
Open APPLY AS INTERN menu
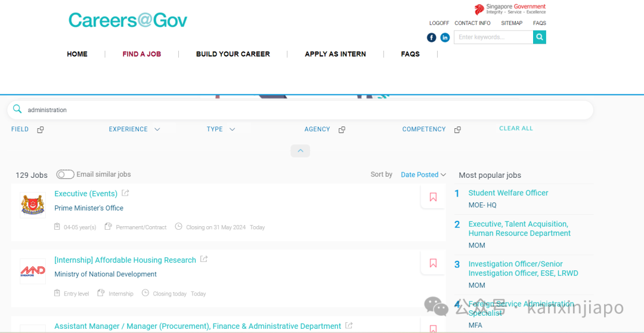pyautogui.click(x=335, y=54)
